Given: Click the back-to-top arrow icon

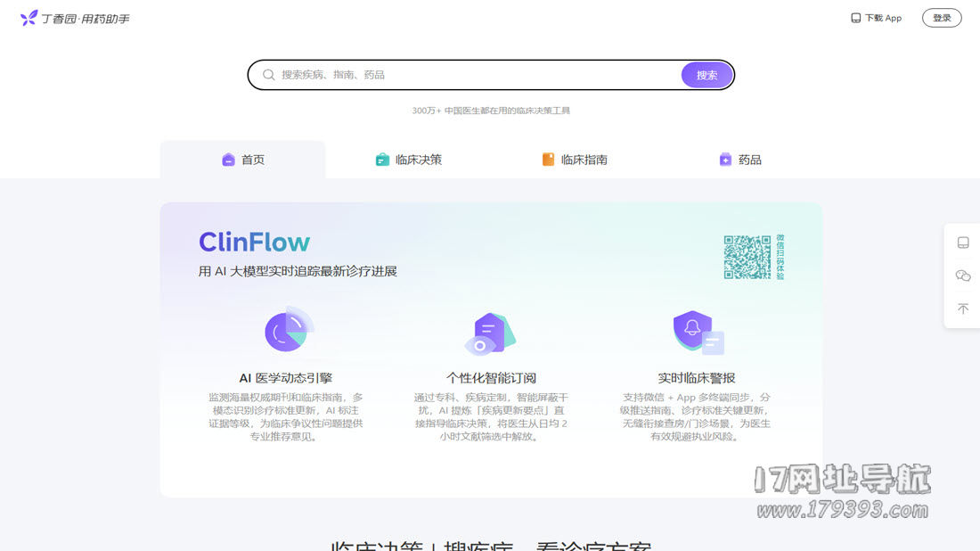Looking at the screenshot, I should pyautogui.click(x=962, y=308).
